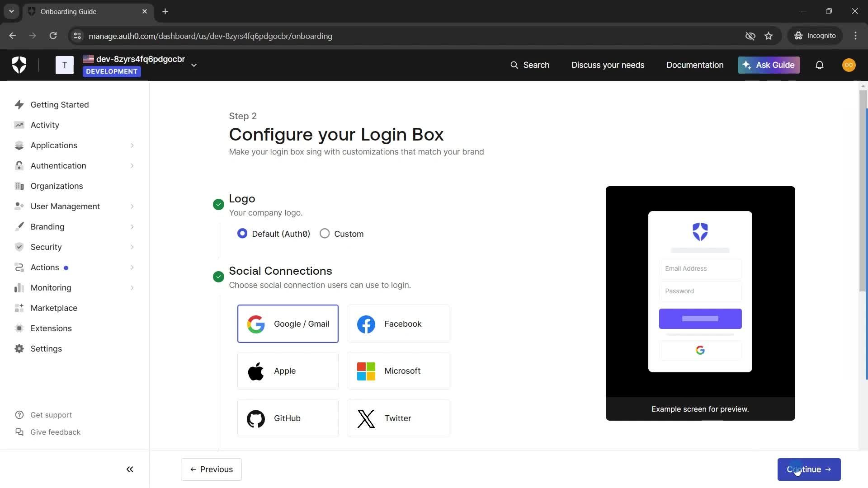Image resolution: width=868 pixels, height=488 pixels.
Task: Open Documentation link
Action: pyautogui.click(x=695, y=65)
